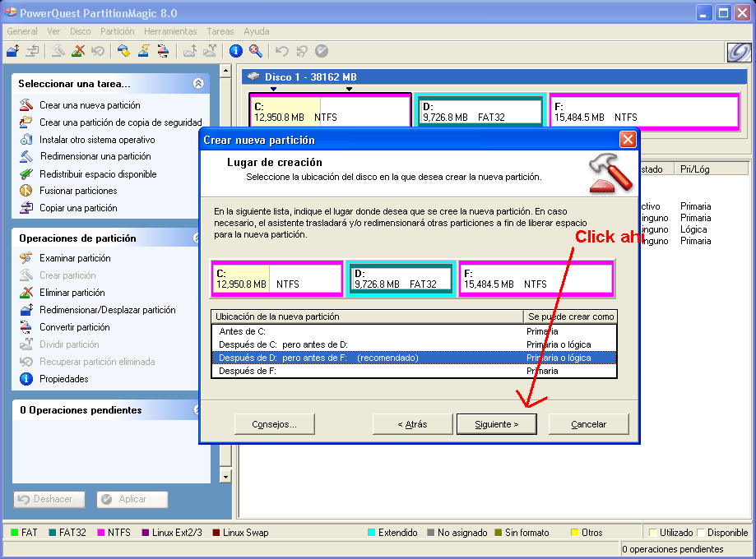This screenshot has height=559, width=756.
Task: Click the NTFS magenta legend swatch
Action: (101, 533)
